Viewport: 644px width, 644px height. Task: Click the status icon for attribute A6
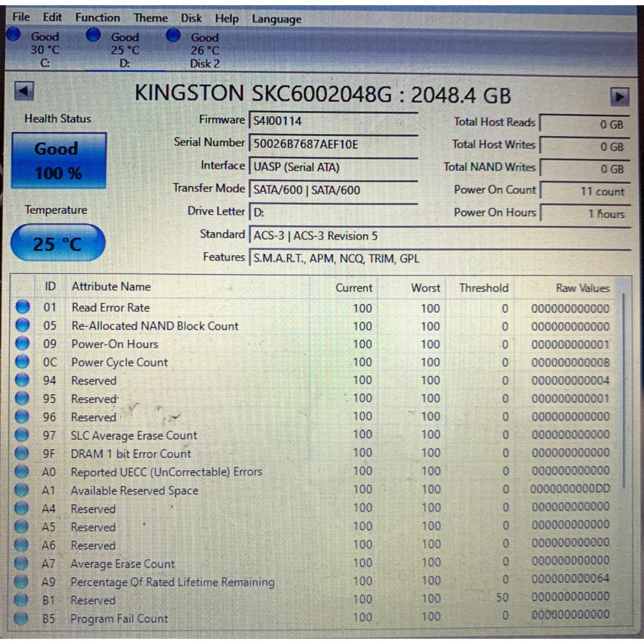(x=21, y=545)
